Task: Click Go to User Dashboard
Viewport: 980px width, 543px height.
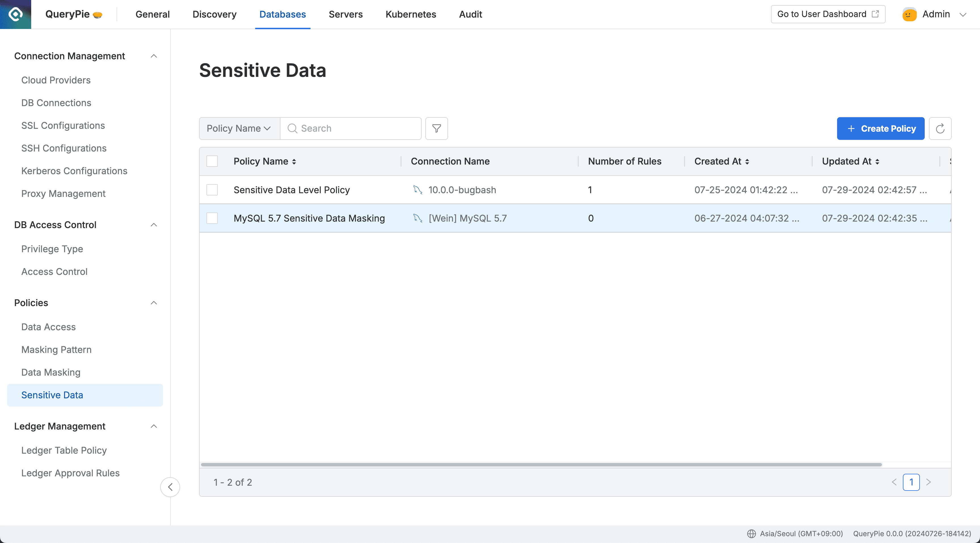Action: pyautogui.click(x=828, y=14)
